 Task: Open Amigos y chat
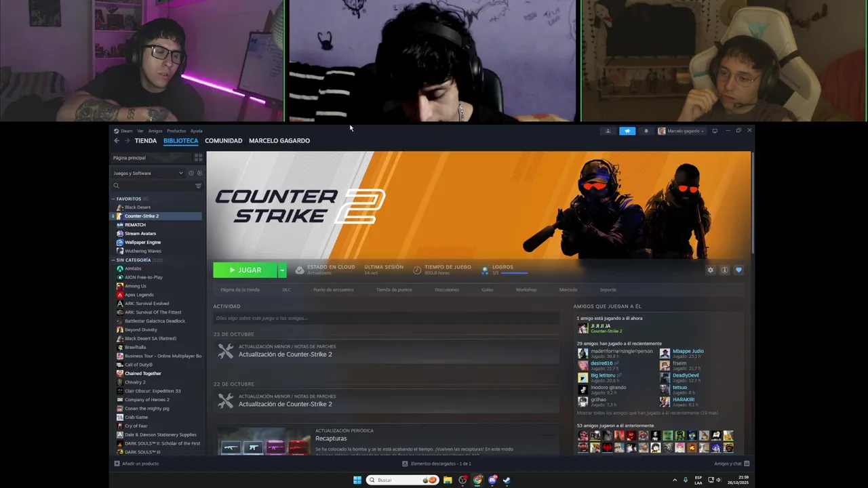[x=732, y=464]
